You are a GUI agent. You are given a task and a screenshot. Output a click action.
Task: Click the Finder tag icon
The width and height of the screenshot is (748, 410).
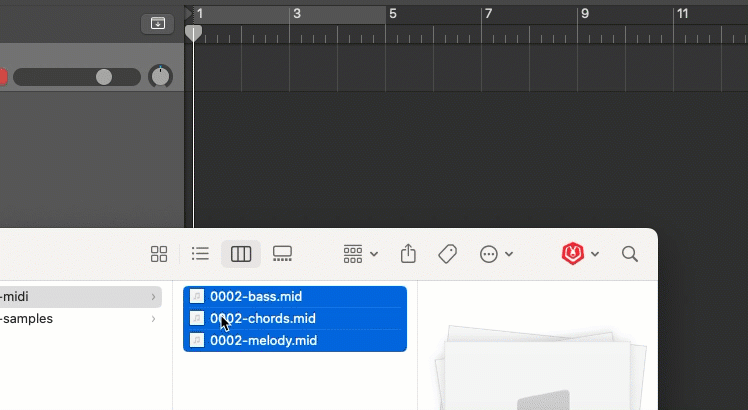click(447, 254)
